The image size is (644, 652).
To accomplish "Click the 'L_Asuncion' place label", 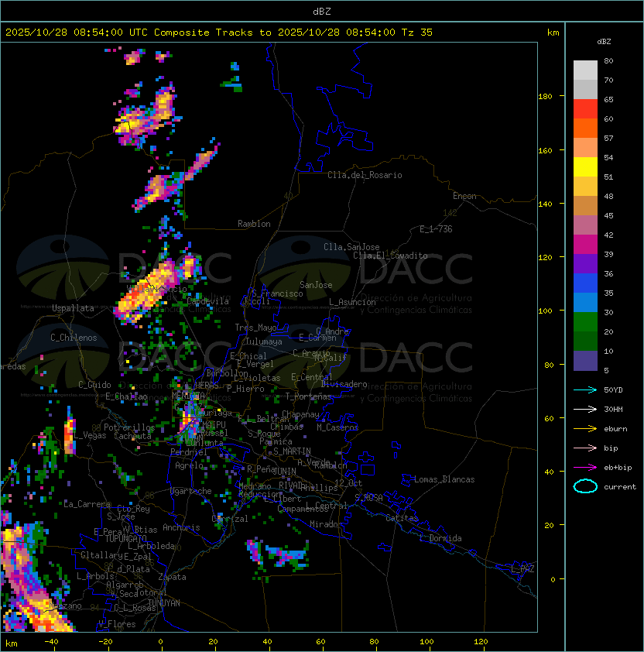I will 352,302.
